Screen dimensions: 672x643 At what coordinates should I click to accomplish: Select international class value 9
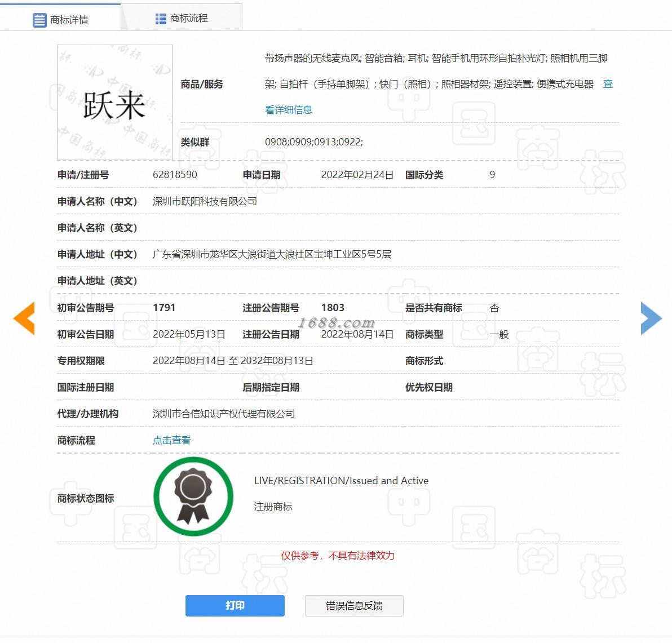coord(492,174)
